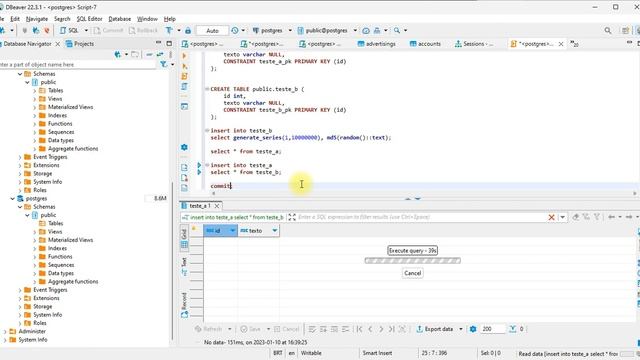Collapse the postgres connection node
The image size is (640, 360).
click(x=12, y=198)
